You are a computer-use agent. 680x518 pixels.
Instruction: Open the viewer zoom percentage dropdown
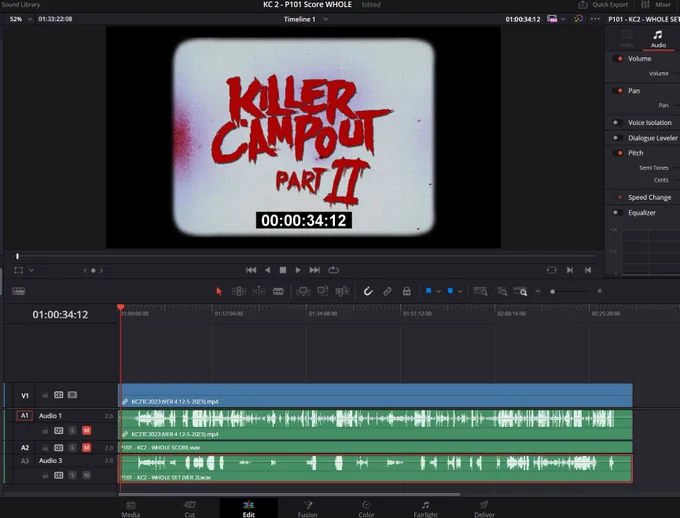[x=21, y=19]
